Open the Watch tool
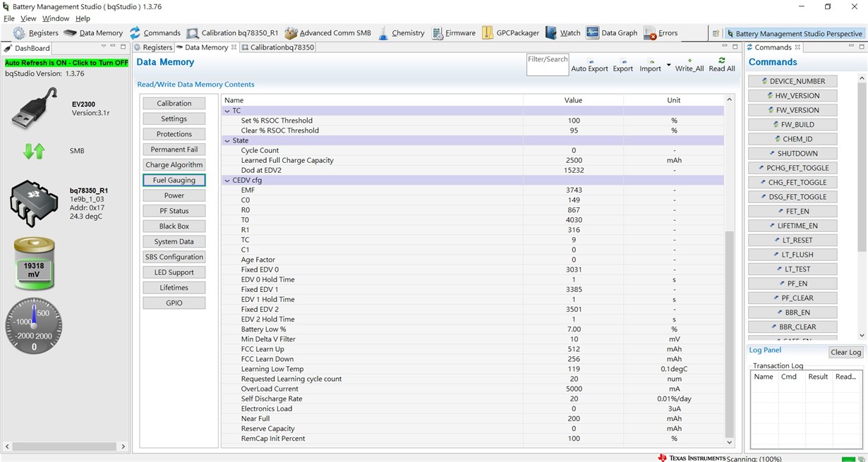 click(x=562, y=33)
